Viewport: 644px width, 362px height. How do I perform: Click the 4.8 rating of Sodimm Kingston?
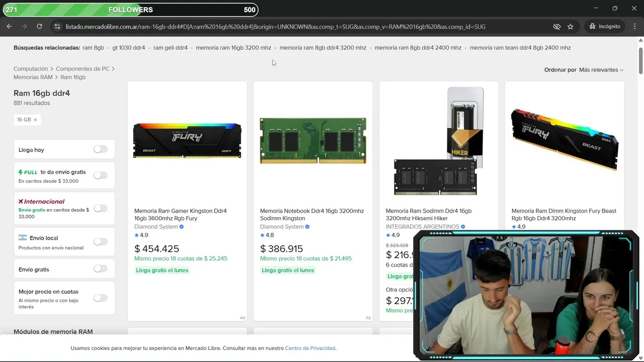click(267, 235)
